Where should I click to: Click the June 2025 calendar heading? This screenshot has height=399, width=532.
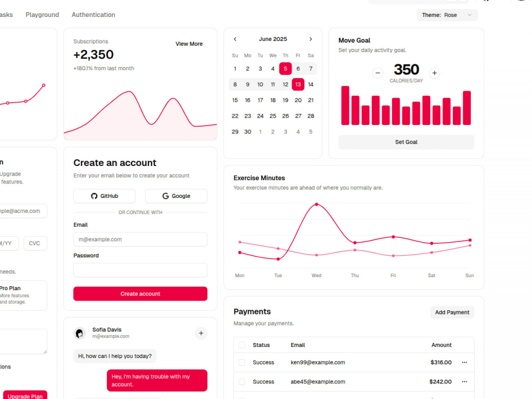tap(273, 39)
